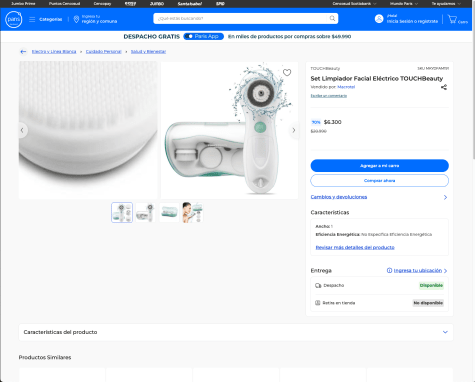Open Mundo Paris dropdown

coord(404,4)
